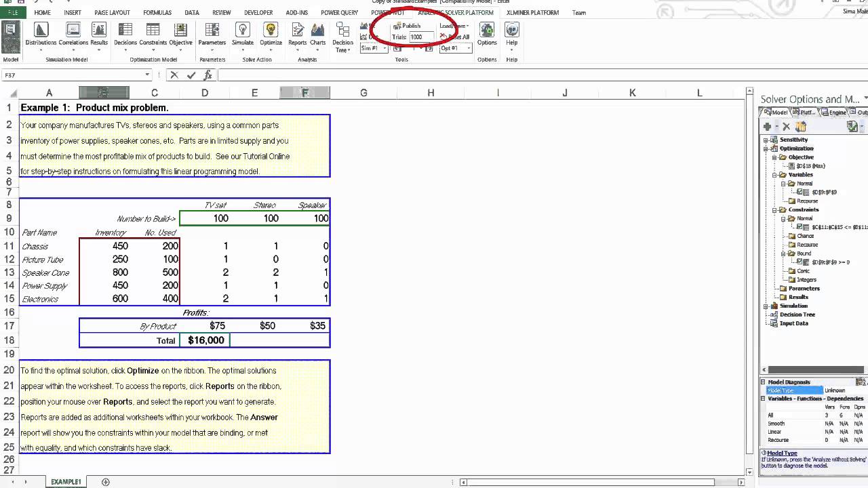Collapse the Model Diagnosis section
The width and height of the screenshot is (868, 488).
pyautogui.click(x=763, y=382)
